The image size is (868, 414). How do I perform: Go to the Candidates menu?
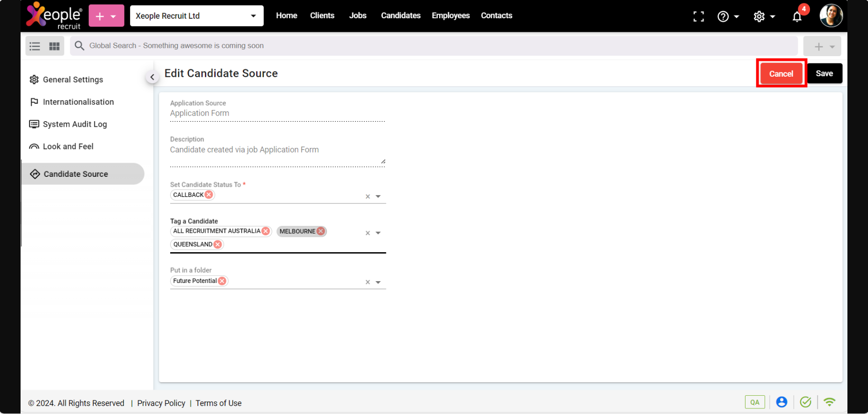(x=400, y=15)
